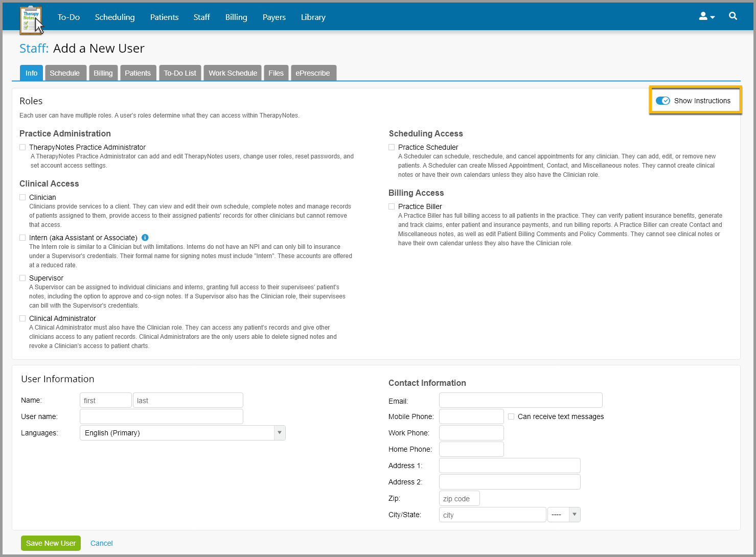Disable the Show Instructions toggle
This screenshot has height=557, width=756.
pos(663,100)
